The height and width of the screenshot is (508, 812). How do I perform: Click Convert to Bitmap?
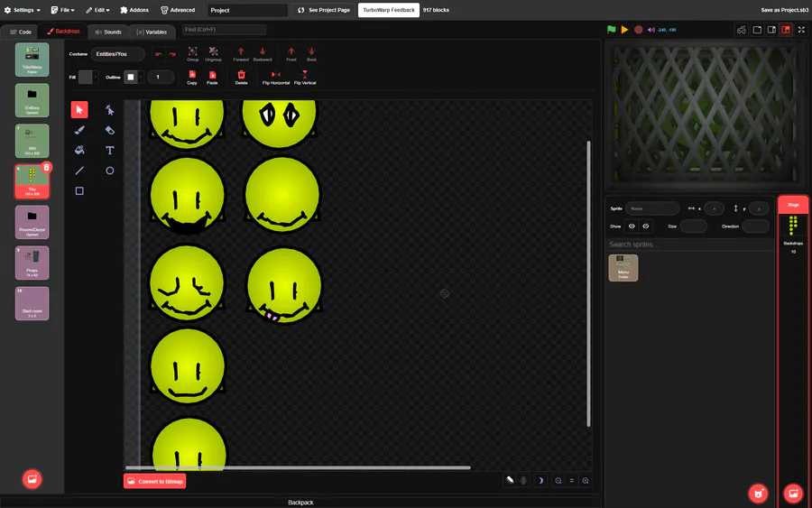pyautogui.click(x=155, y=481)
